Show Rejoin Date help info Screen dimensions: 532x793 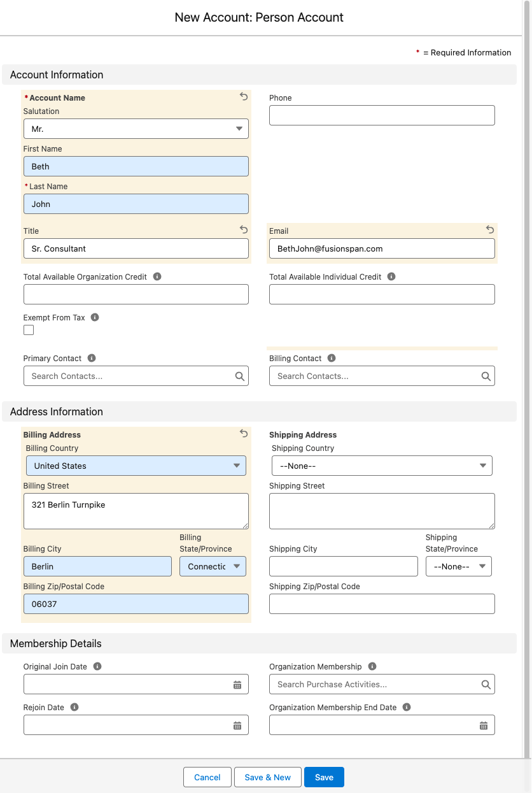74,707
